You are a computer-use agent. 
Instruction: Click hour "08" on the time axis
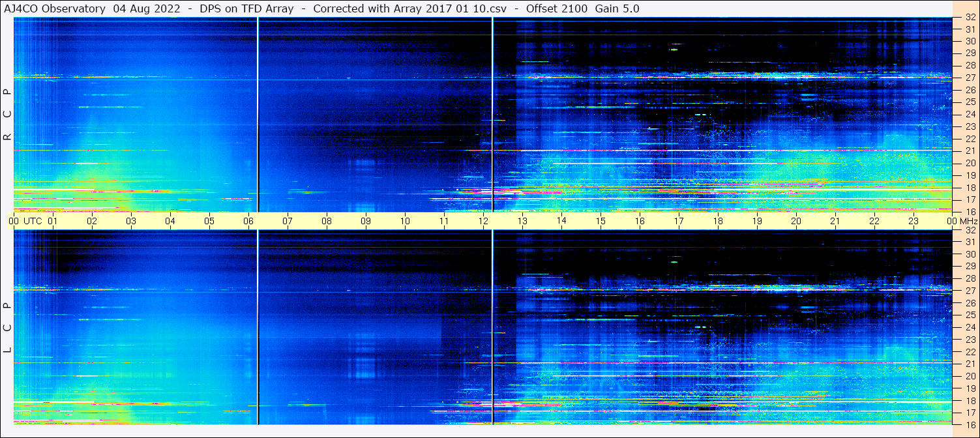click(327, 221)
